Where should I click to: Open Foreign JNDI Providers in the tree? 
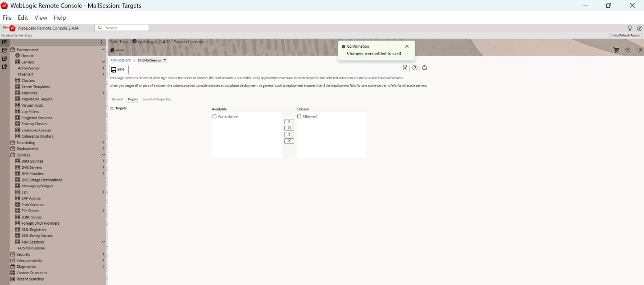[x=40, y=223]
